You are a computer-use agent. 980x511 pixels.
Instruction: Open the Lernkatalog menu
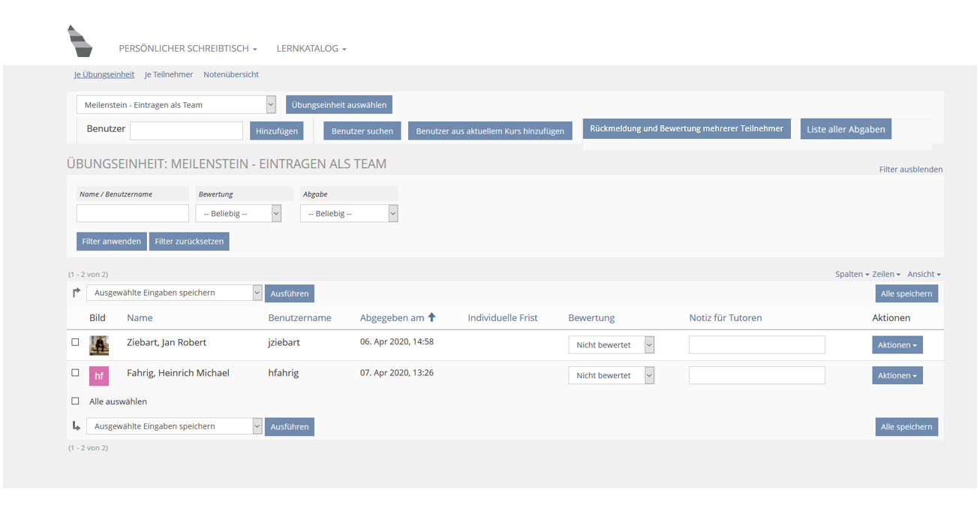click(311, 49)
